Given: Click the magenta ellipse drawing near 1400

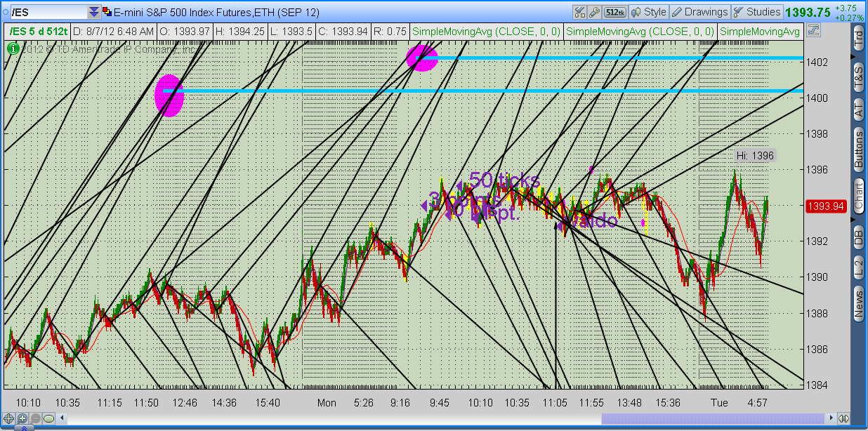Looking at the screenshot, I should point(169,95).
